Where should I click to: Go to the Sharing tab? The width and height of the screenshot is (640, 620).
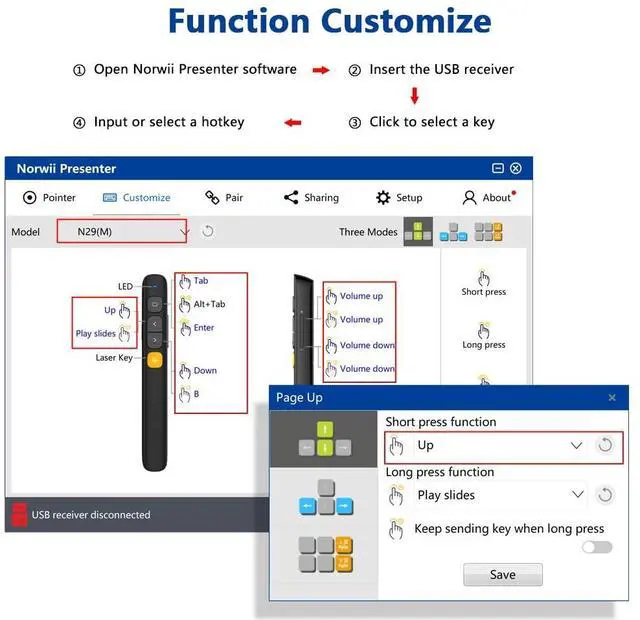click(x=311, y=198)
